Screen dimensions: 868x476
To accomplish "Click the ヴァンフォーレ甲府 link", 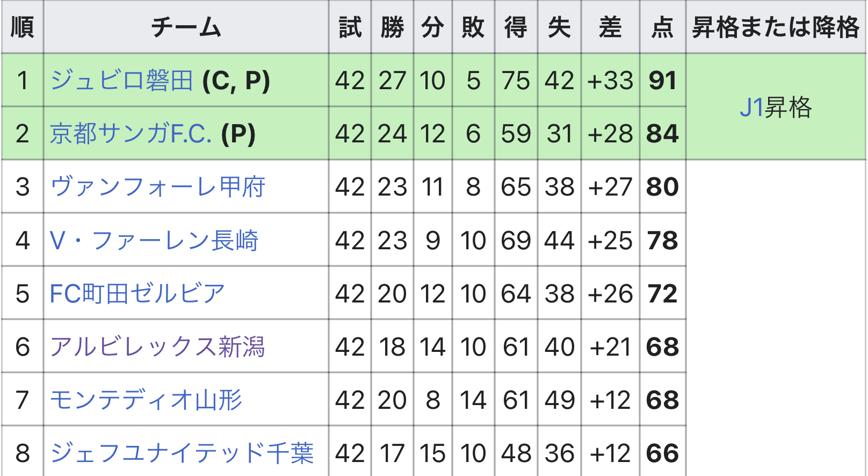I will click(x=157, y=187).
